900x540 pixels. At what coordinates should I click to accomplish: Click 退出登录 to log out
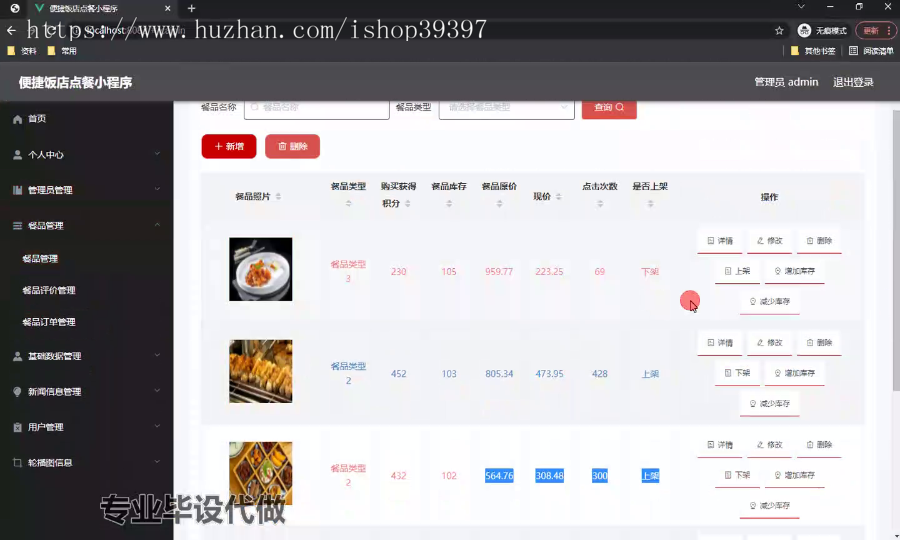(853, 82)
